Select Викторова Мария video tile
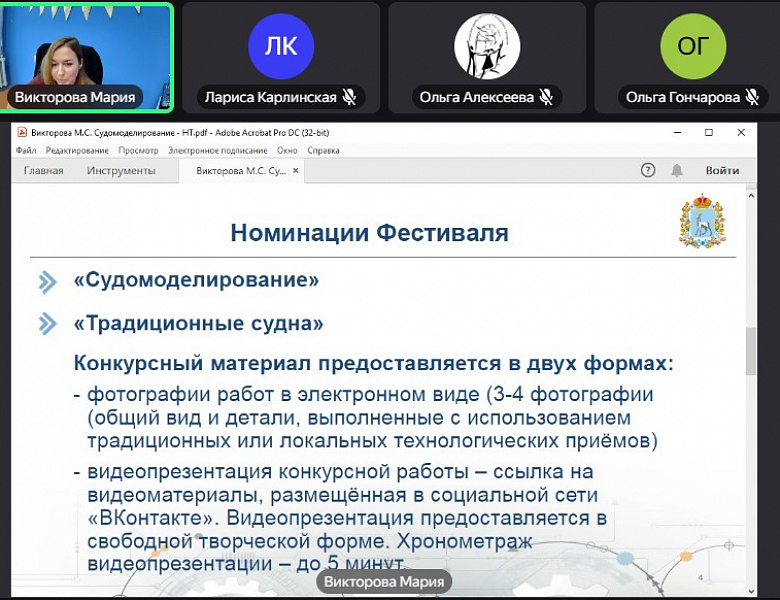 point(87,58)
